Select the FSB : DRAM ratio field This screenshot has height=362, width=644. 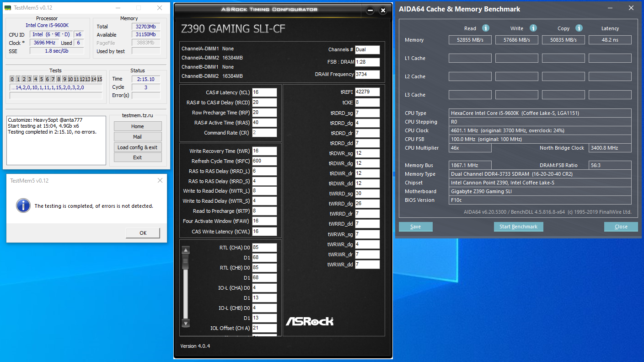[367, 62]
